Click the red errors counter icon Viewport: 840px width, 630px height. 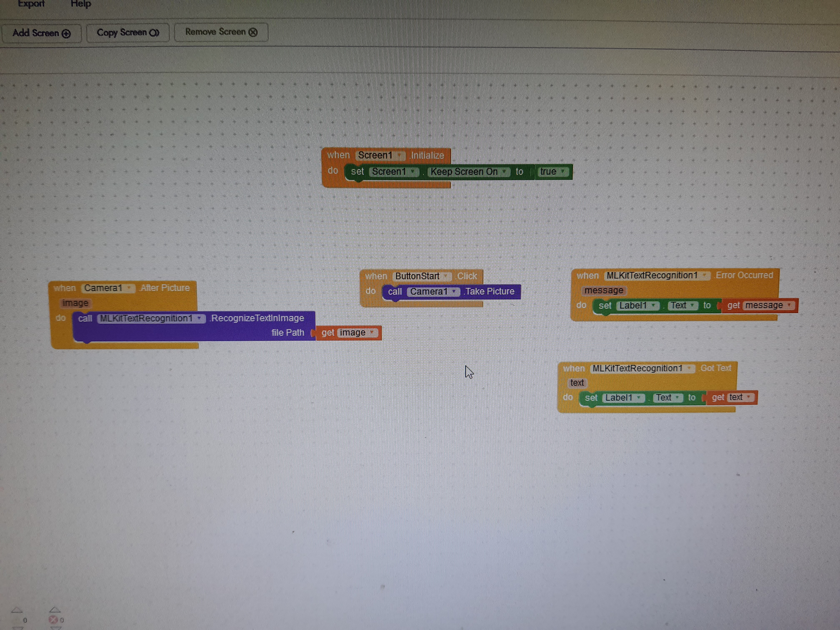click(x=53, y=620)
